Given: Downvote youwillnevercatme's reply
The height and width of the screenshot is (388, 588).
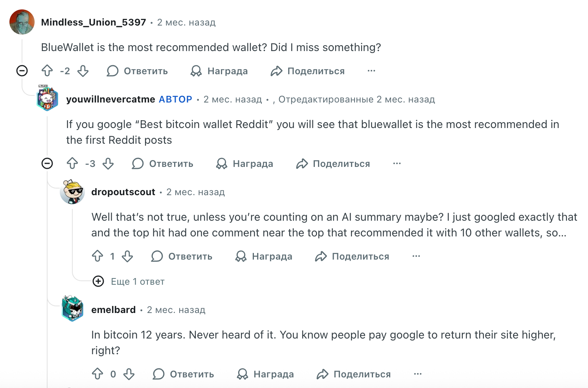Looking at the screenshot, I should tap(108, 164).
